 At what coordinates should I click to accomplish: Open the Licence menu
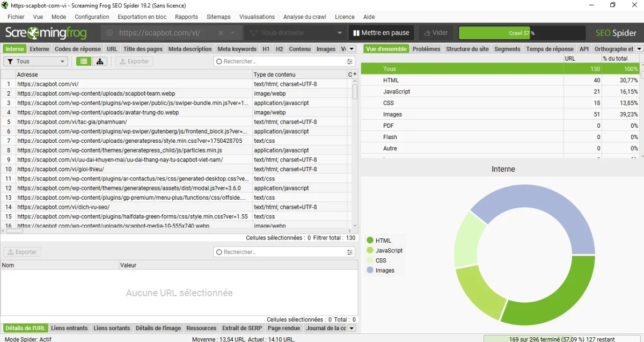[345, 17]
